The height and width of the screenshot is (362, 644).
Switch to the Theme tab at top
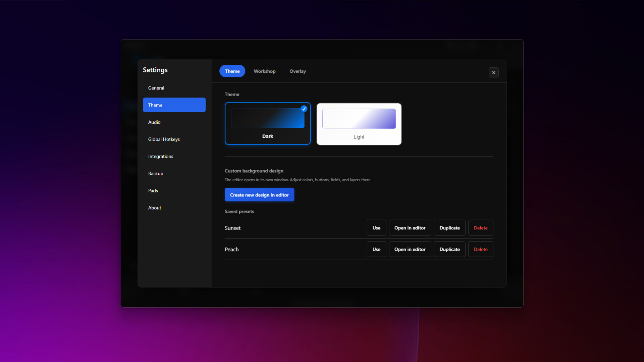click(232, 71)
